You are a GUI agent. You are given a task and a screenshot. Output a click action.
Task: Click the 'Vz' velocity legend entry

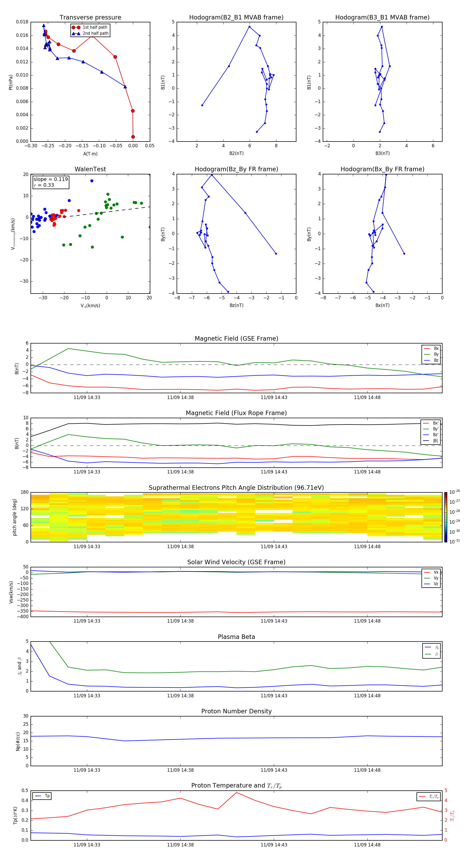point(431,584)
